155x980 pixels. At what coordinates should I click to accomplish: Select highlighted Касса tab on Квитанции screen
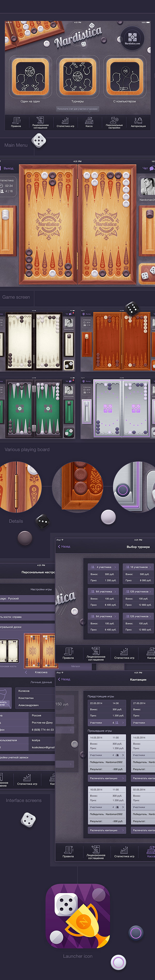click(x=151, y=852)
